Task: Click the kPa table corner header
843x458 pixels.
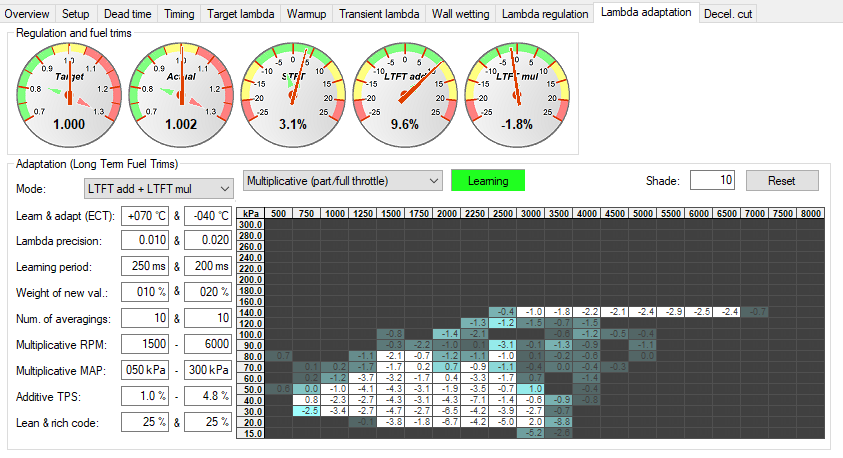Action: click(x=251, y=213)
